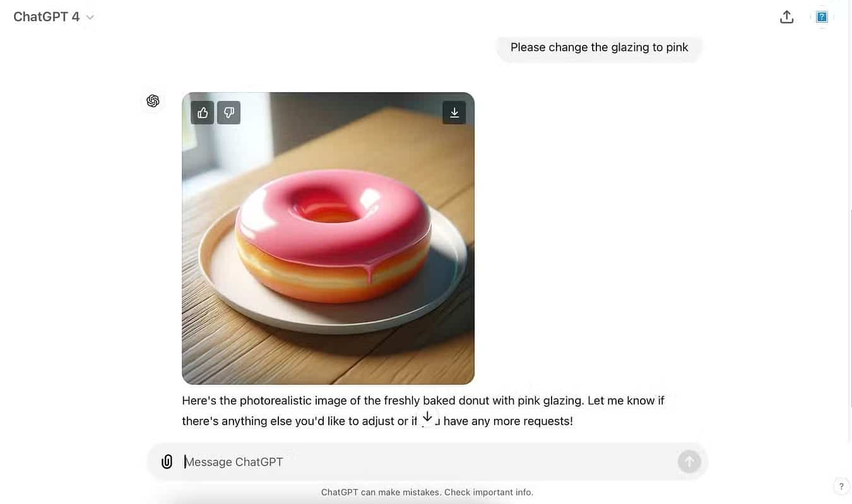Click the response text about pink glazing

(x=423, y=411)
